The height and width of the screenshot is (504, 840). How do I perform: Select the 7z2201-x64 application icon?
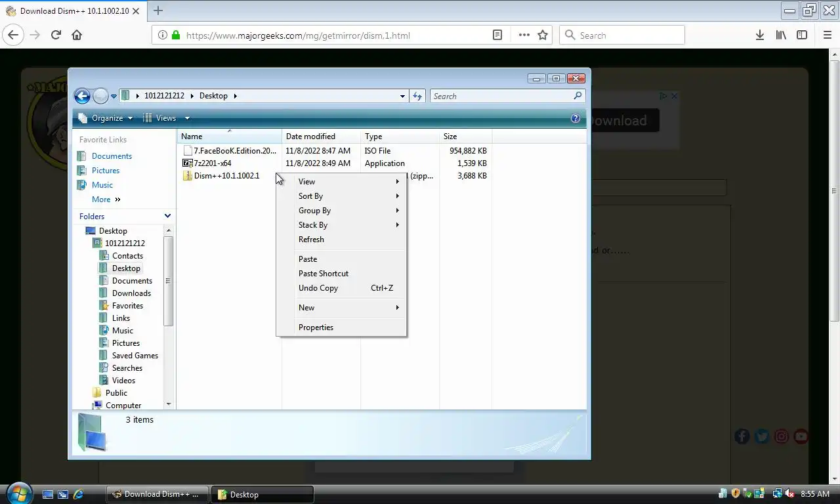tap(188, 163)
